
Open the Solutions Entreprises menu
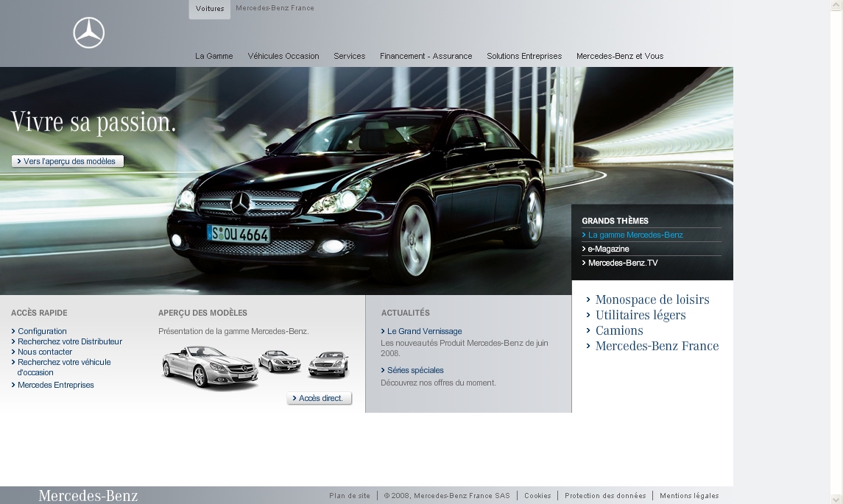click(x=523, y=56)
